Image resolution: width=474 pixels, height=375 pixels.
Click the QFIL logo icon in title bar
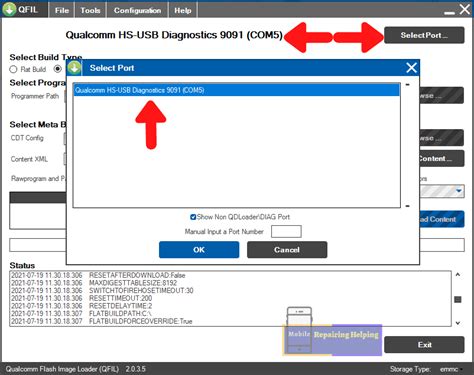click(9, 9)
